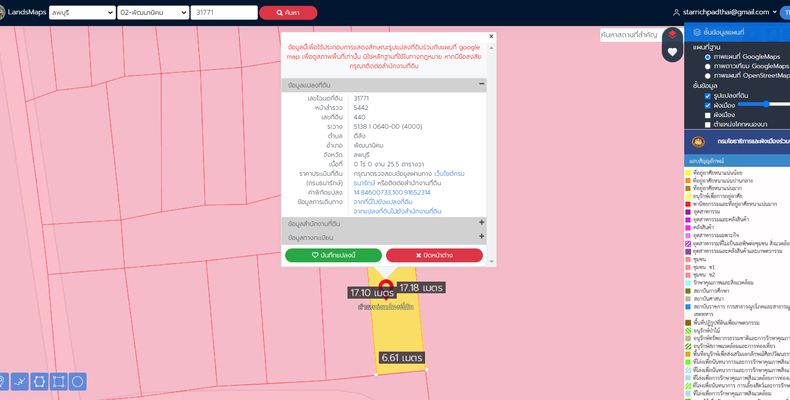Click the LandsMaps logo text

pos(27,12)
